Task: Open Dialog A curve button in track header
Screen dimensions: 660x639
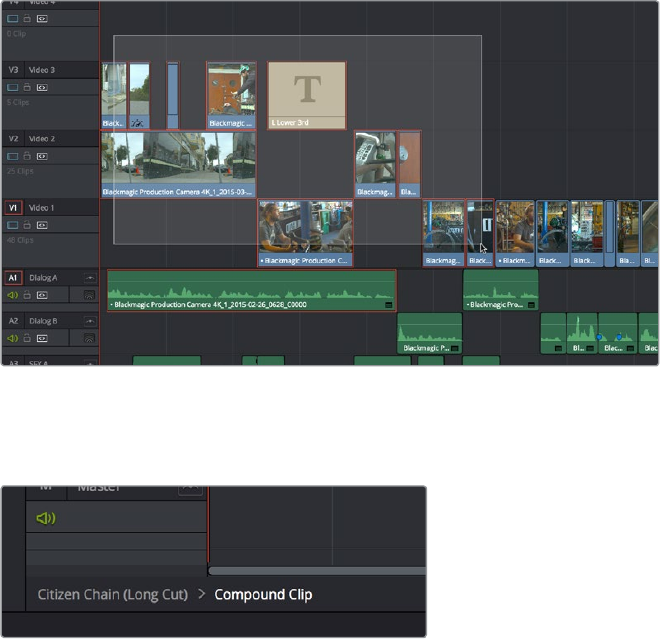Action: (90, 278)
